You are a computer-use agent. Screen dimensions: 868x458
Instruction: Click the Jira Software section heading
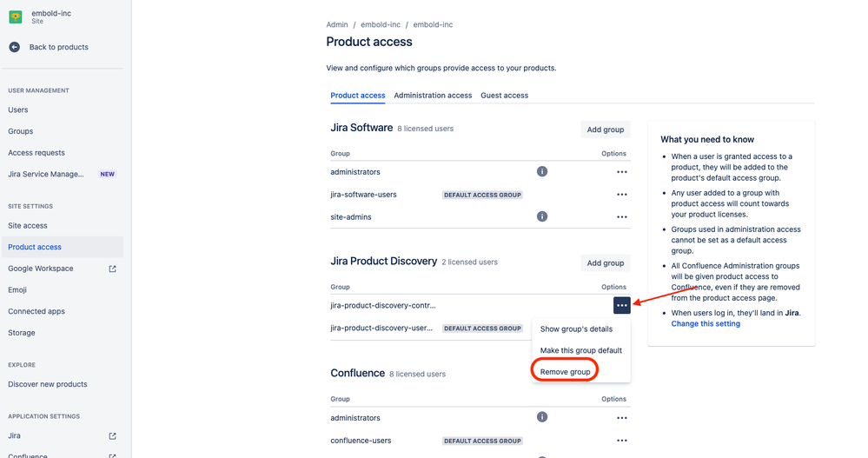(361, 128)
